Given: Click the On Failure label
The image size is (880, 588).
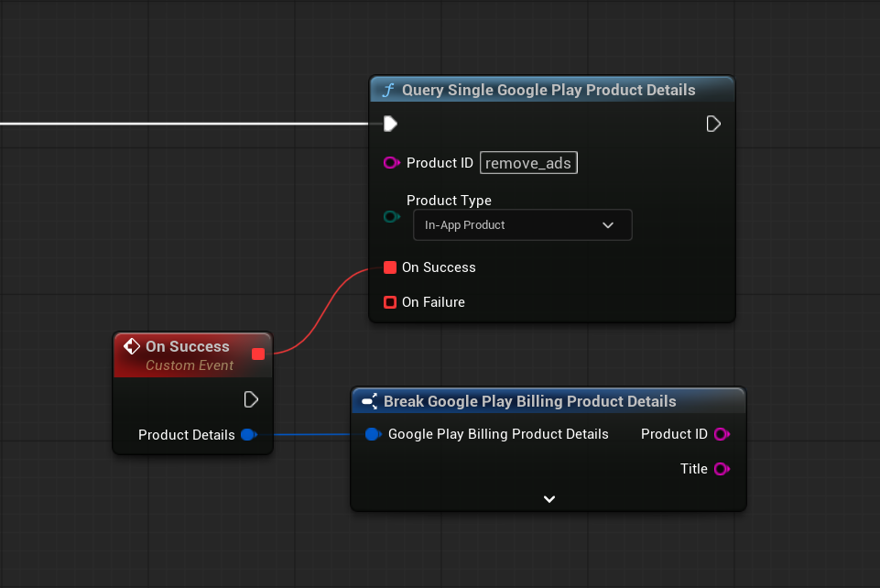Looking at the screenshot, I should pos(433,302).
